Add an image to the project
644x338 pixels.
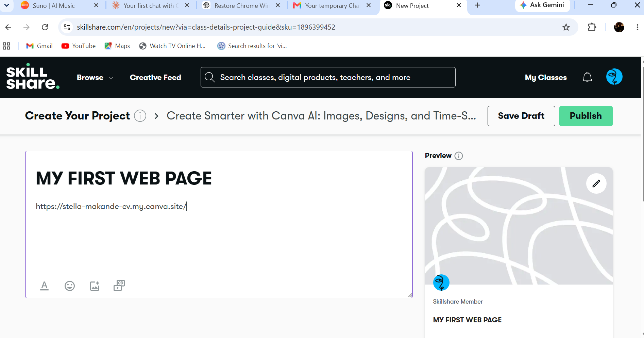coord(95,286)
